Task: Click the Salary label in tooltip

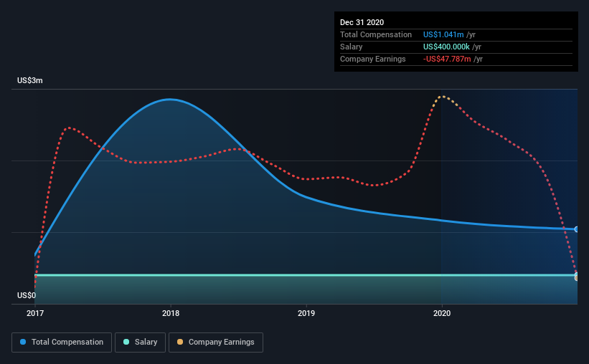Action: point(352,47)
